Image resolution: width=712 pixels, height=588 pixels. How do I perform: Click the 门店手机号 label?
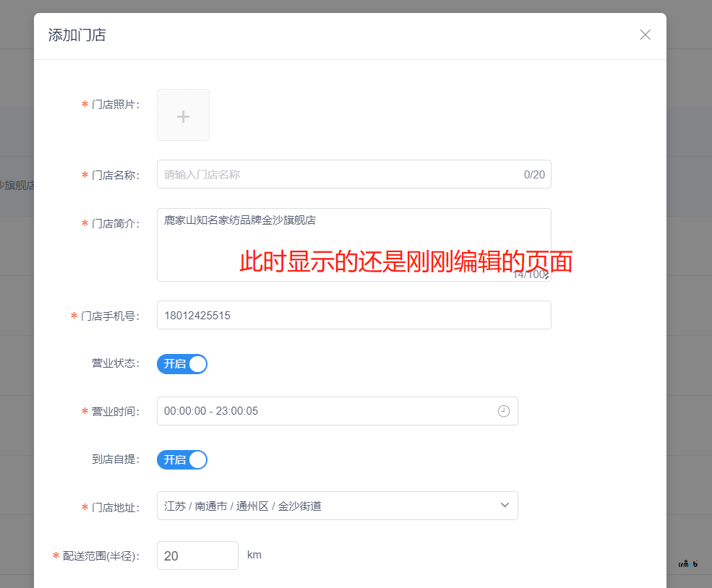tap(110, 316)
